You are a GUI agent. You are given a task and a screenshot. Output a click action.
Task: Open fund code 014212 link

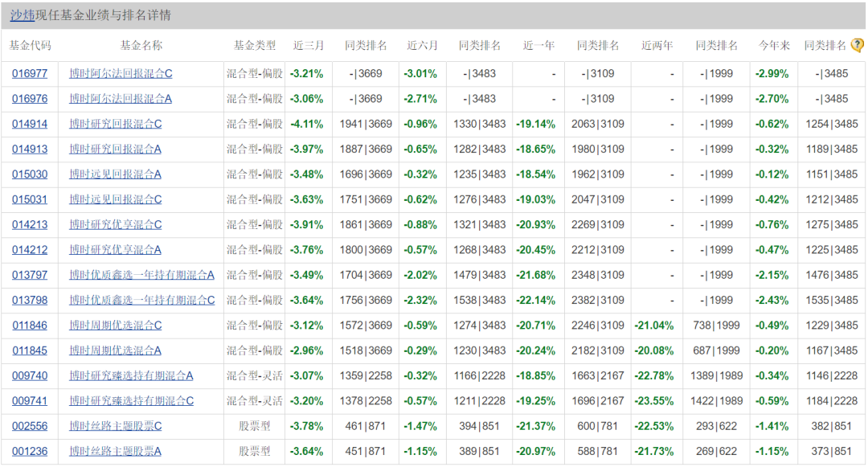coord(30,250)
